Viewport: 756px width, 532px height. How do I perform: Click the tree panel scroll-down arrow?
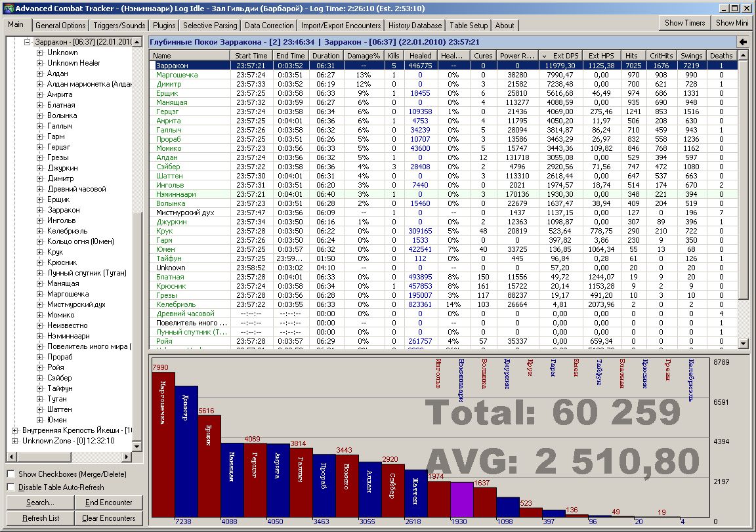[x=137, y=447]
